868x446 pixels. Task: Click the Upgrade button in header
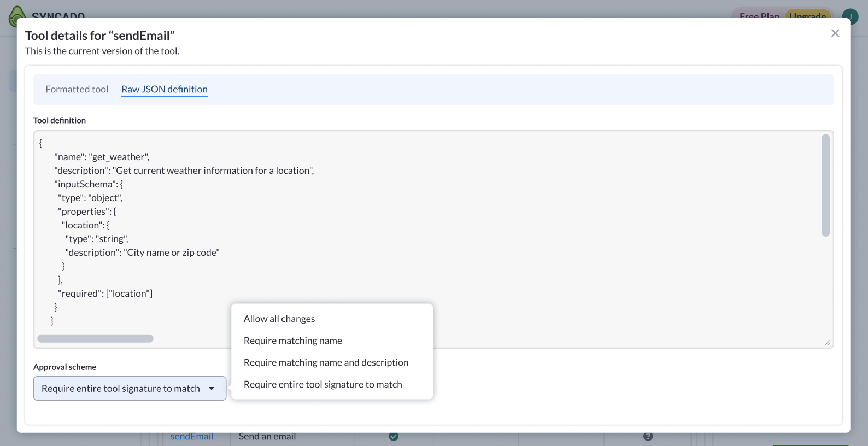click(808, 16)
